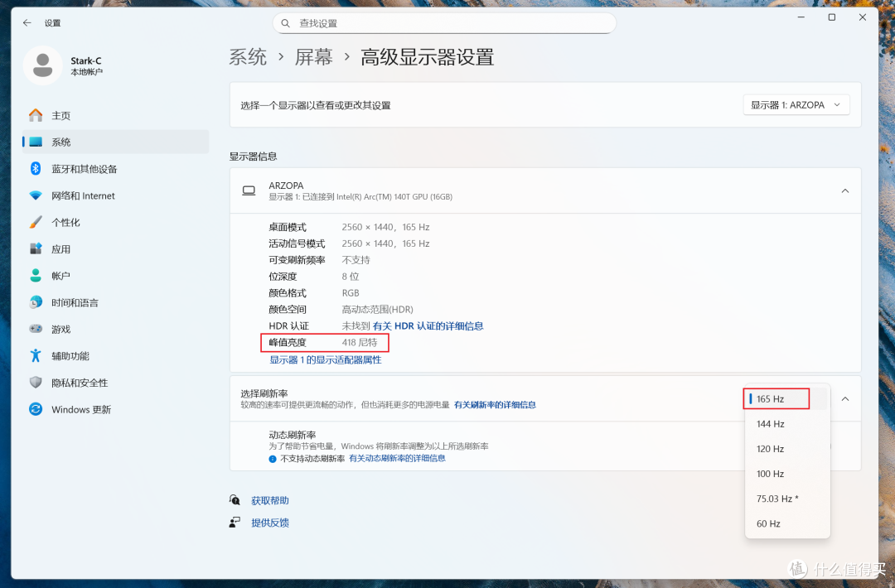Click the person icon beside 帐户
Screen dimensions: 895x588
pyautogui.click(x=36, y=276)
